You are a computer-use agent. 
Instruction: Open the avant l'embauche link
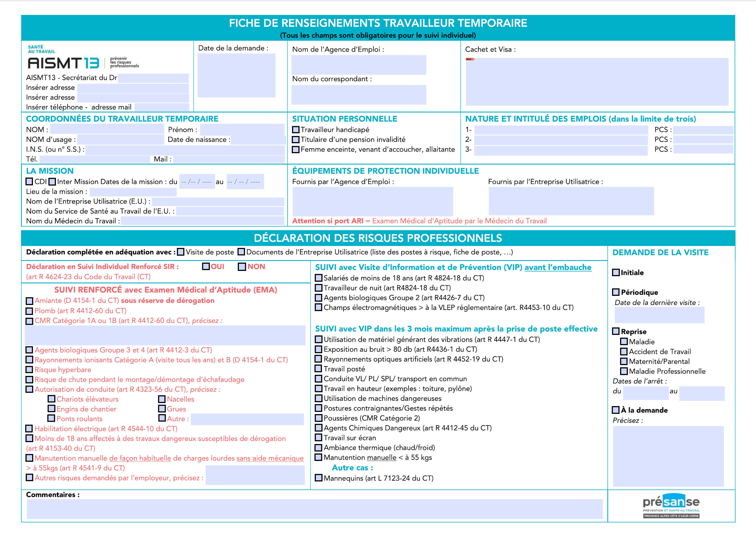[558, 267]
